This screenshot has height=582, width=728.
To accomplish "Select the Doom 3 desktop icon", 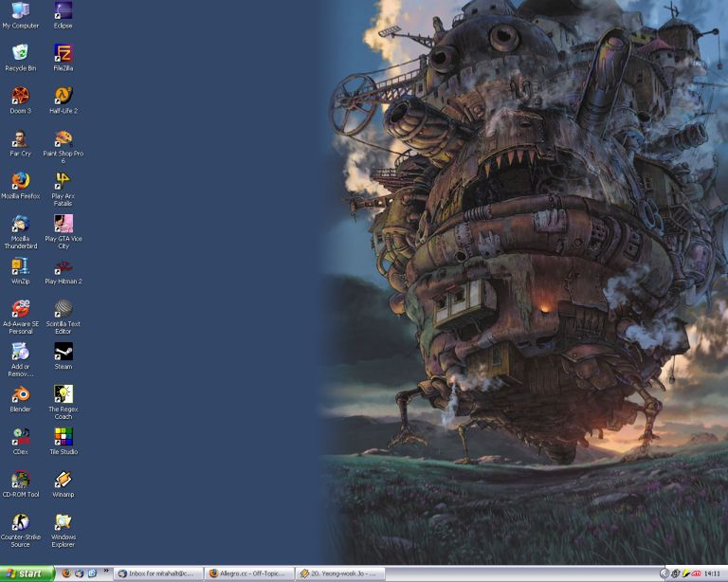I will (x=20, y=96).
